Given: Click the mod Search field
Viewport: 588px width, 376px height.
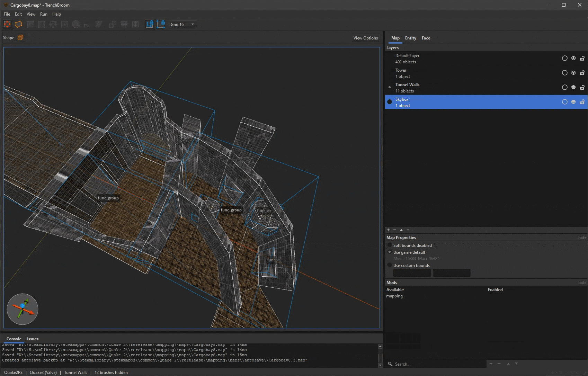Looking at the screenshot, I should (436, 364).
